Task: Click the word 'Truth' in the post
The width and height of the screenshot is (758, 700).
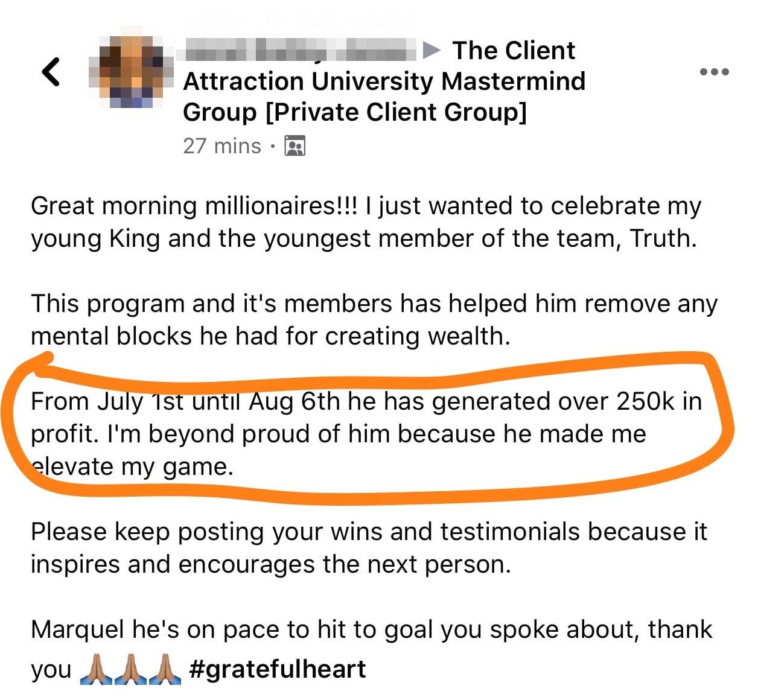Action: [x=663, y=238]
